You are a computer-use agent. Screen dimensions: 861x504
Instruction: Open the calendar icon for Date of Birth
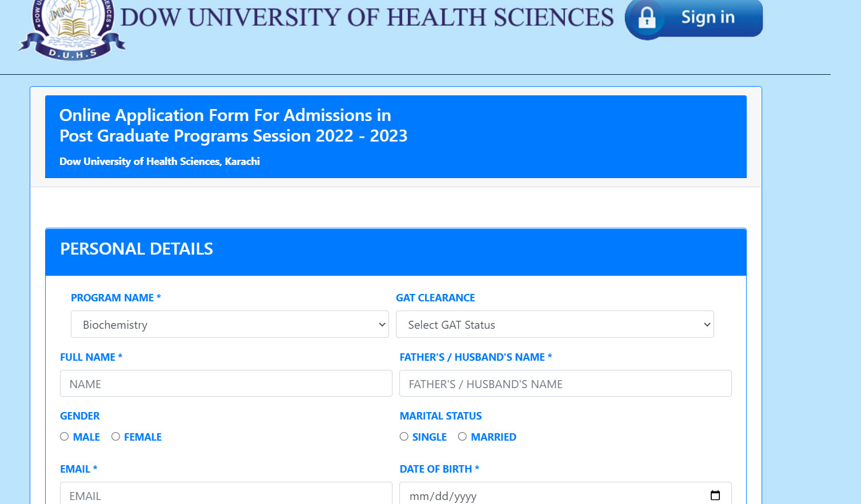tap(716, 495)
